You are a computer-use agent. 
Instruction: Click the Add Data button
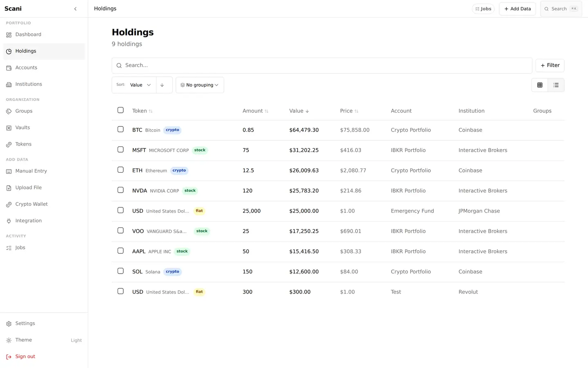point(517,9)
